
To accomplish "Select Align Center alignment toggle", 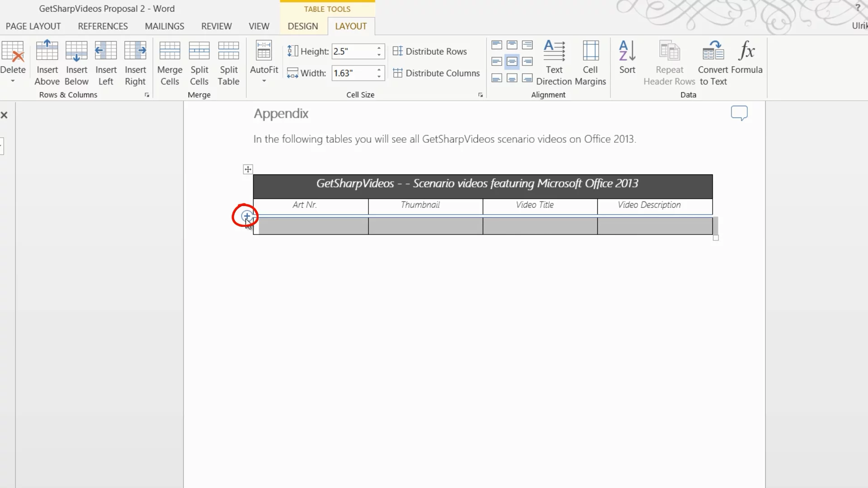I will point(512,61).
